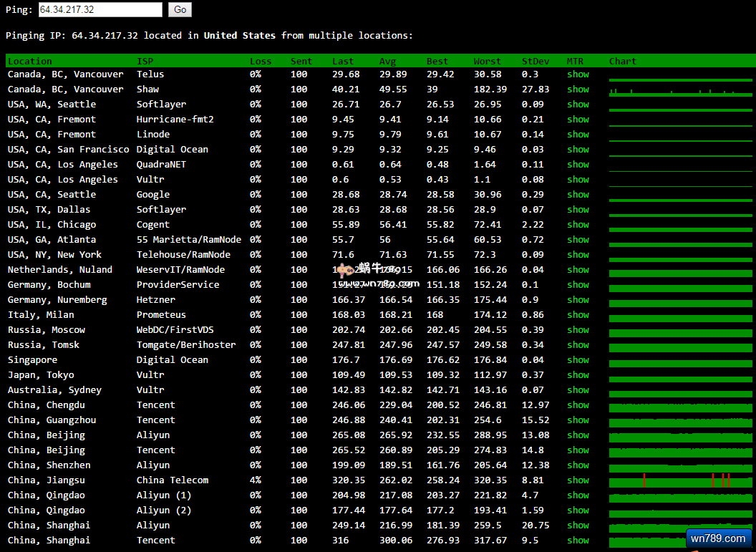Show MTR for Vancouver Telus row
756x552 pixels.
(x=578, y=74)
